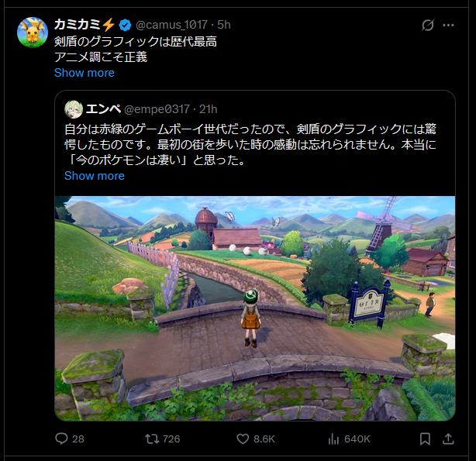Click the blue verified badge beside カミカミ
The image size is (476, 461).
point(125,25)
